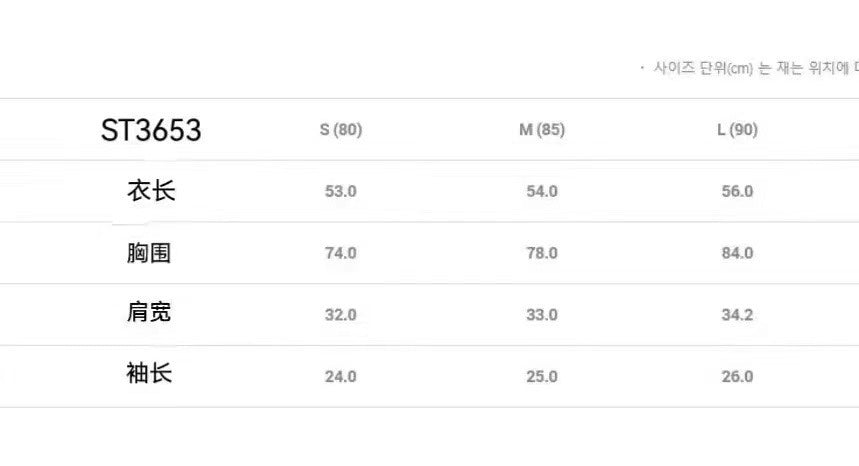Select the 74.0 chest value
Screen dimensions: 859x466
pos(341,253)
